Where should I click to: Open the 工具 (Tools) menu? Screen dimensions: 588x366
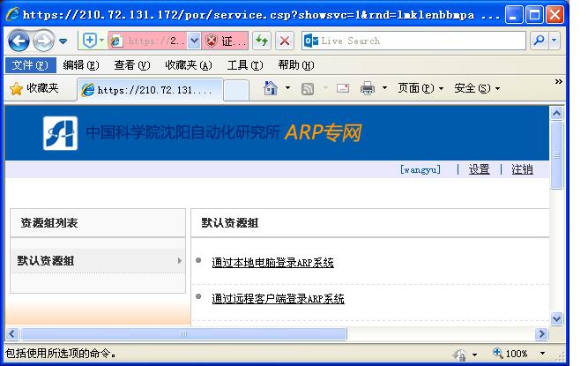[x=244, y=65]
